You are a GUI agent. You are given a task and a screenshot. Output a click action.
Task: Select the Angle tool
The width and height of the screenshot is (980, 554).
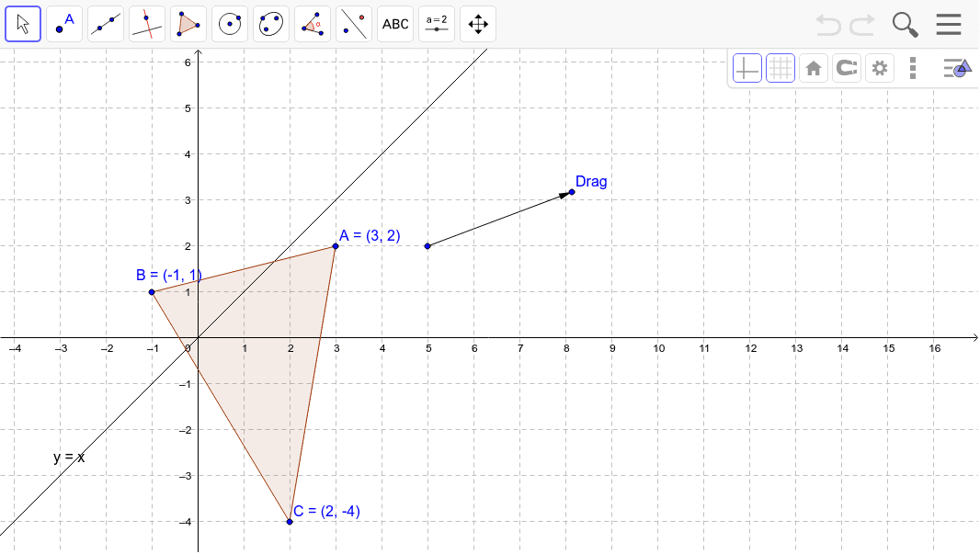click(x=312, y=24)
